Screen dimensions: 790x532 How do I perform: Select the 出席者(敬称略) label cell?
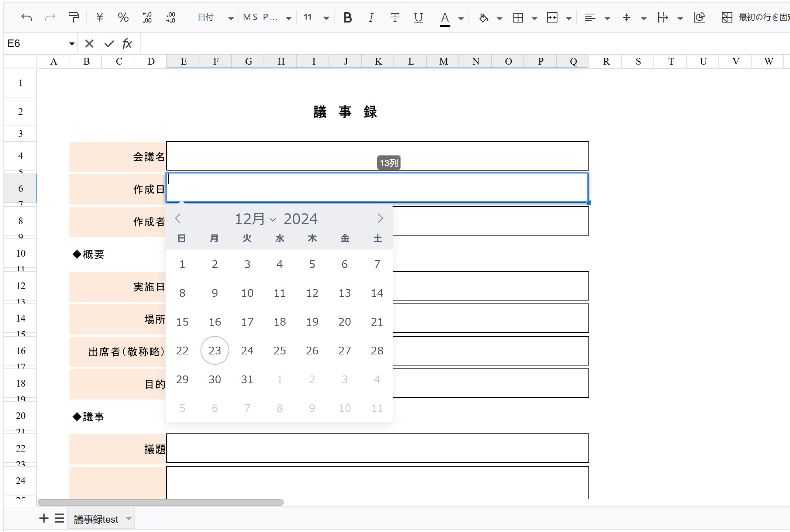117,351
